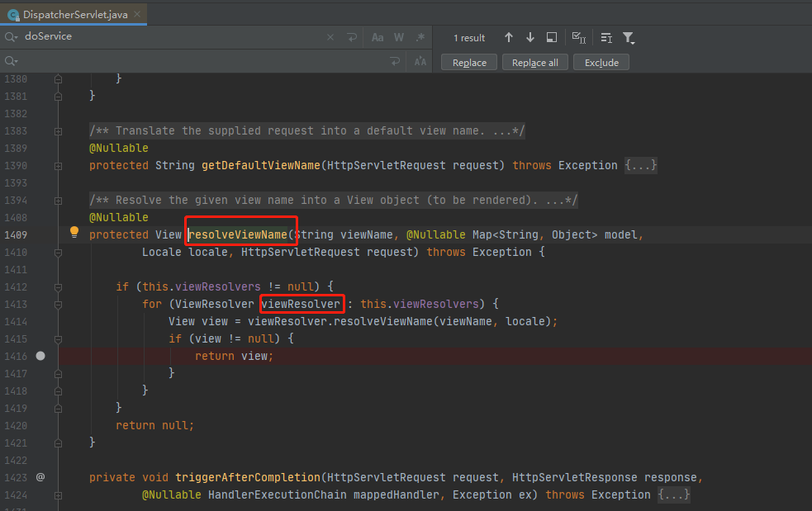Viewport: 812px width, 511px height.
Task: Open the search filter funnel icon
Action: tap(629, 38)
